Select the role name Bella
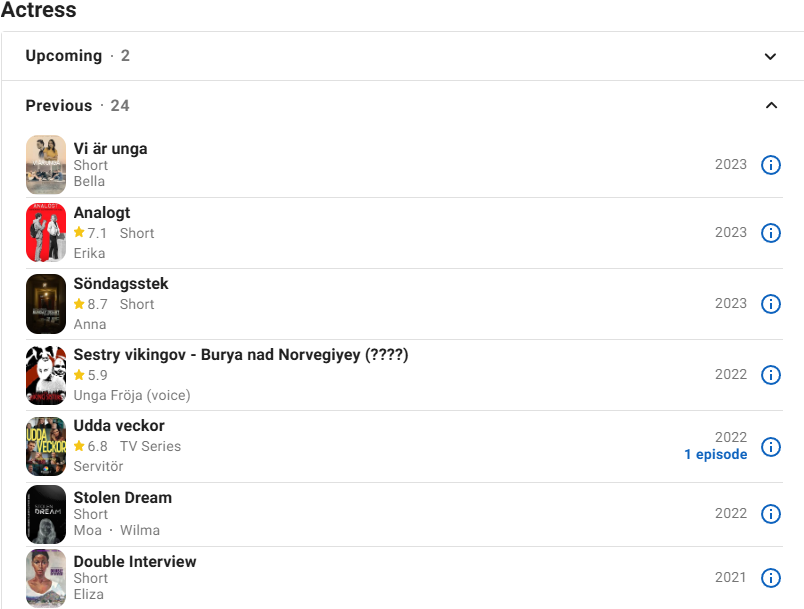Viewport: 804px width, 609px height. [x=89, y=181]
